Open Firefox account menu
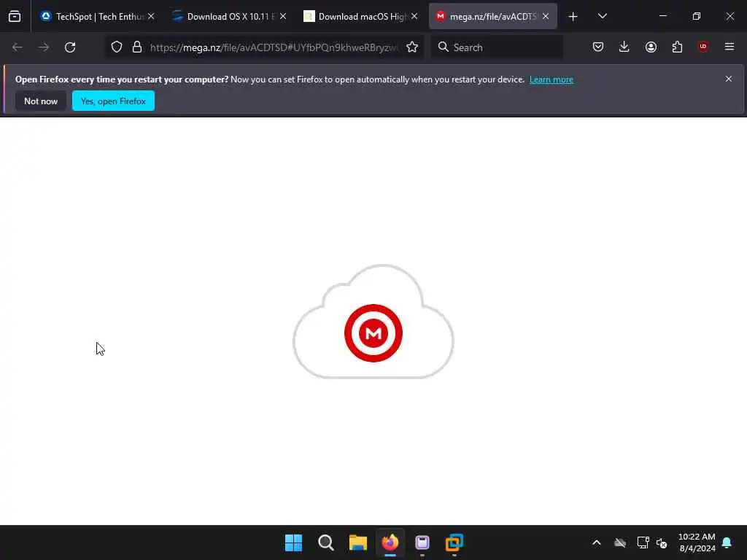The image size is (747, 560). click(651, 47)
